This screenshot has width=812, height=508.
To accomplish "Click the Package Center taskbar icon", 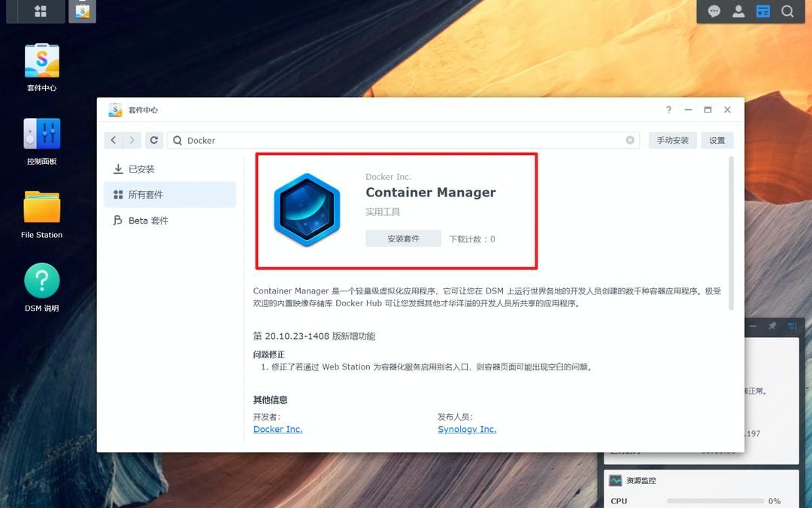I will 82,11.
